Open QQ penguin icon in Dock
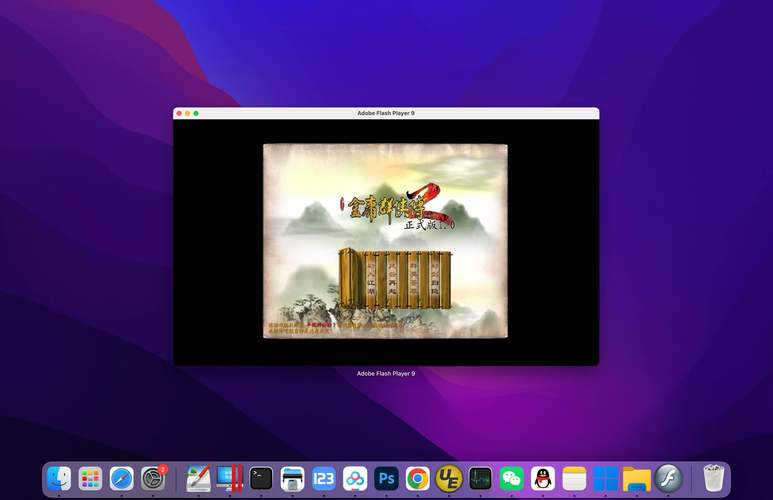Image resolution: width=773 pixels, height=500 pixels. coord(543,478)
